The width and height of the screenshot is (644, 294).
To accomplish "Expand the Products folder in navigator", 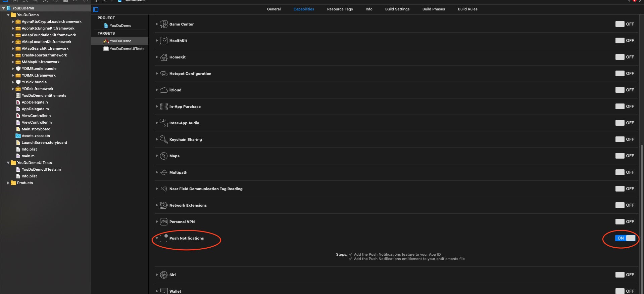I will coord(8,183).
